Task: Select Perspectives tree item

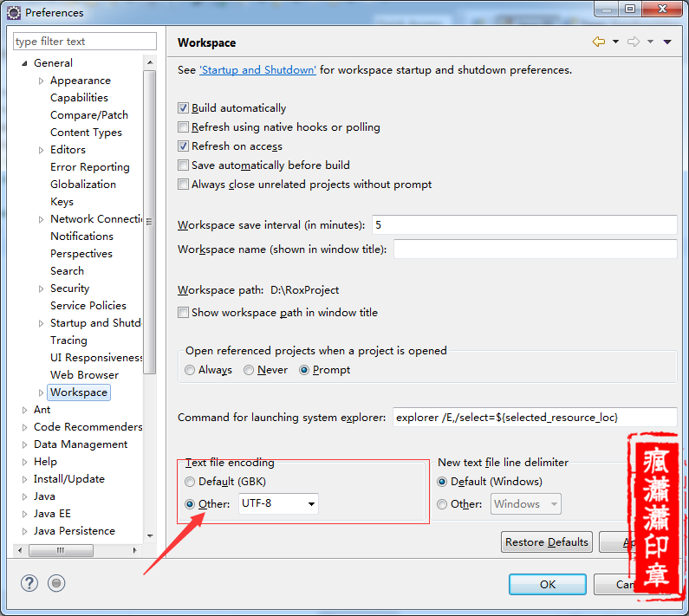Action: coord(81,254)
